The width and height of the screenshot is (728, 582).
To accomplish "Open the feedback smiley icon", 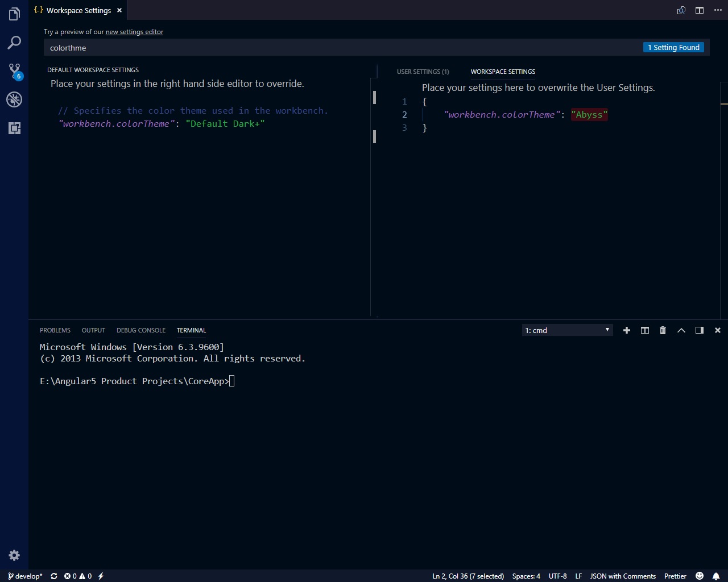I will coord(700,576).
